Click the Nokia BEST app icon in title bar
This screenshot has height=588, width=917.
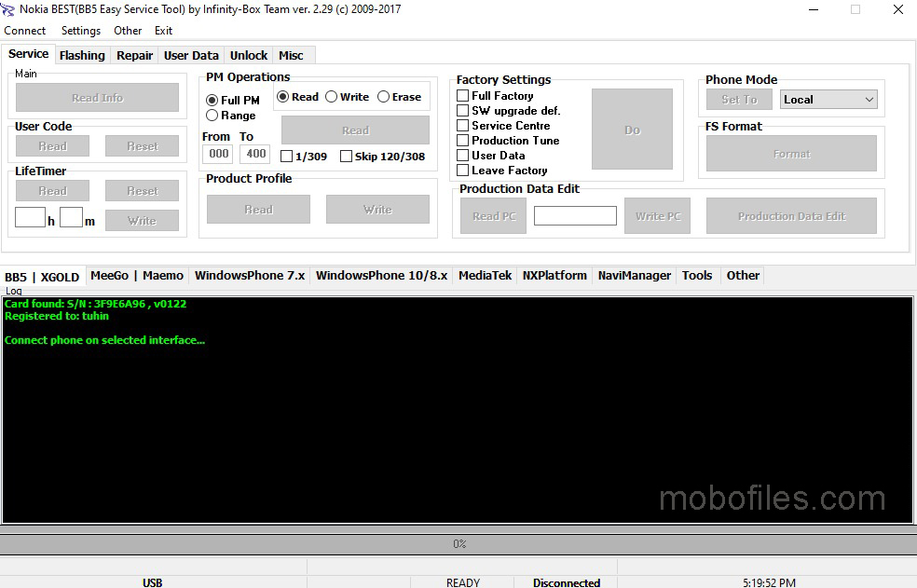tap(7, 9)
